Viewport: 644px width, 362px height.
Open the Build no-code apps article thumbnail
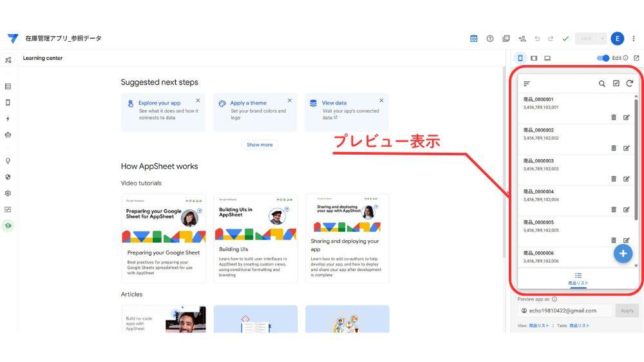[x=164, y=319]
